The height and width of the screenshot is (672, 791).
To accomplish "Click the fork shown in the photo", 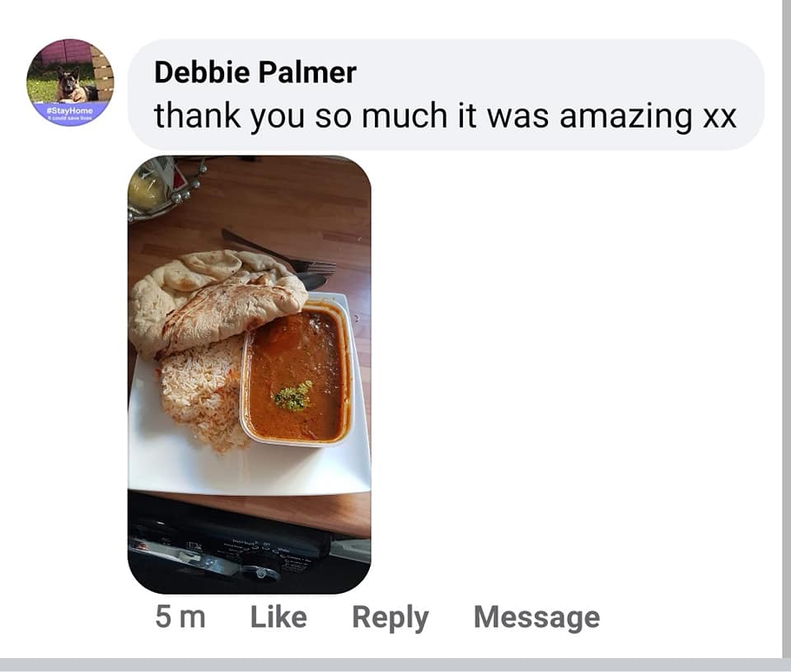I will point(280,254).
